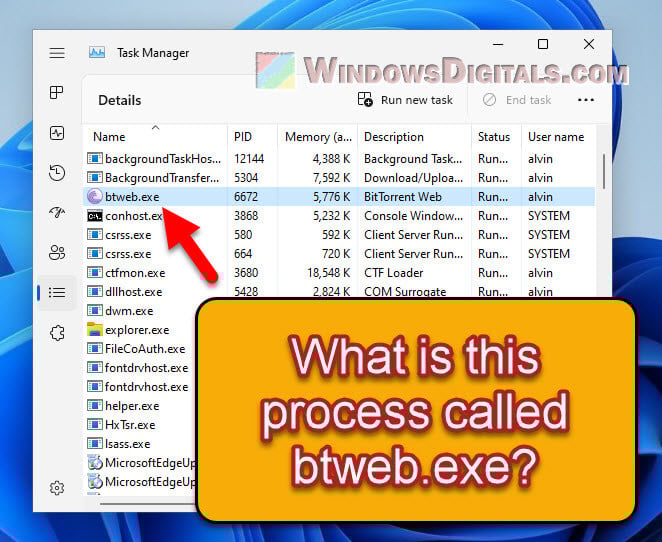The image size is (662, 542).
Task: Click memory value 18,548 K
Action: pyautogui.click(x=329, y=273)
